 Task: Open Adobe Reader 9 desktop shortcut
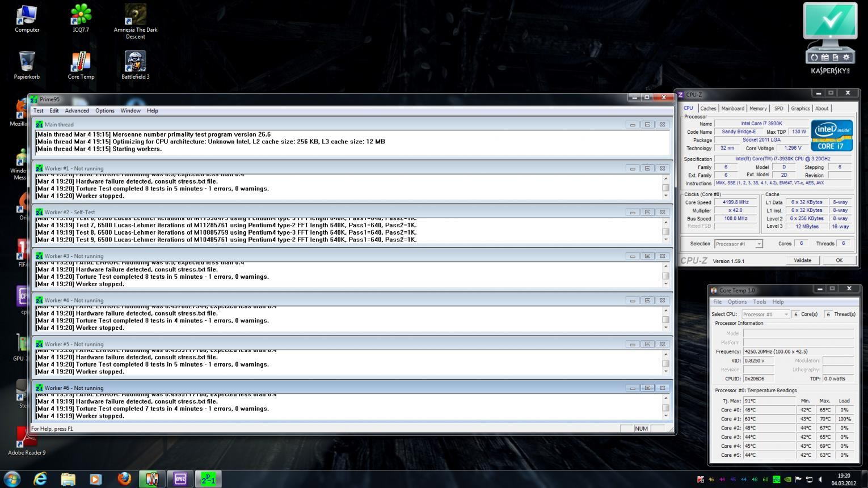pos(27,440)
